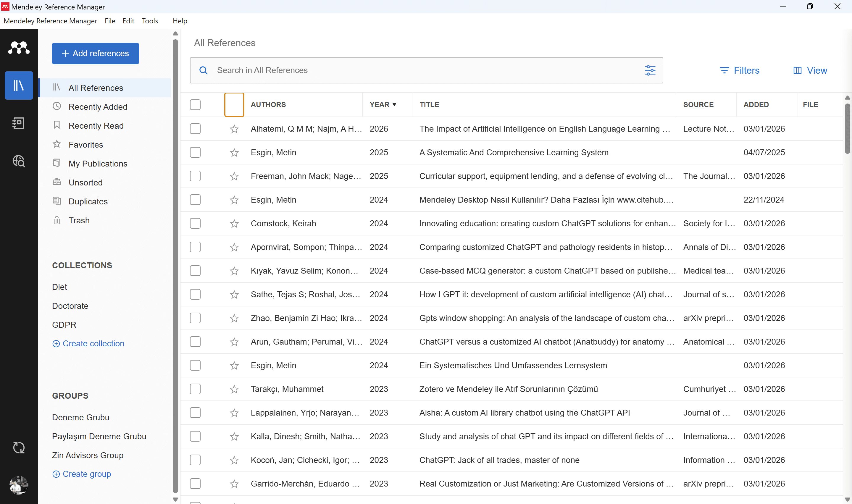Open the Tools menu
Image resolution: width=852 pixels, height=504 pixels.
(x=150, y=21)
